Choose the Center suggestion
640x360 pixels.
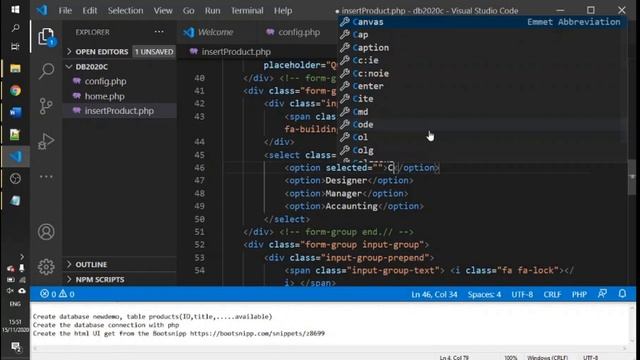pos(482,86)
